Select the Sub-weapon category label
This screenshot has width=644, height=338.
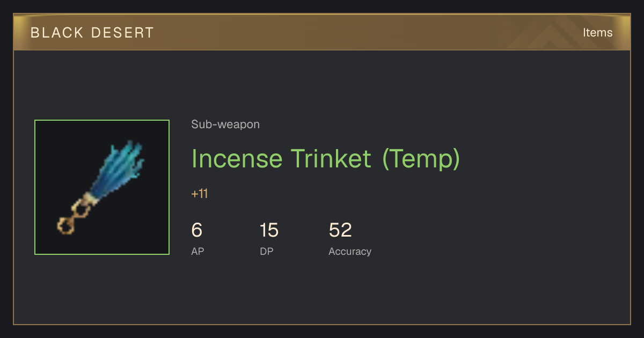pyautogui.click(x=225, y=124)
